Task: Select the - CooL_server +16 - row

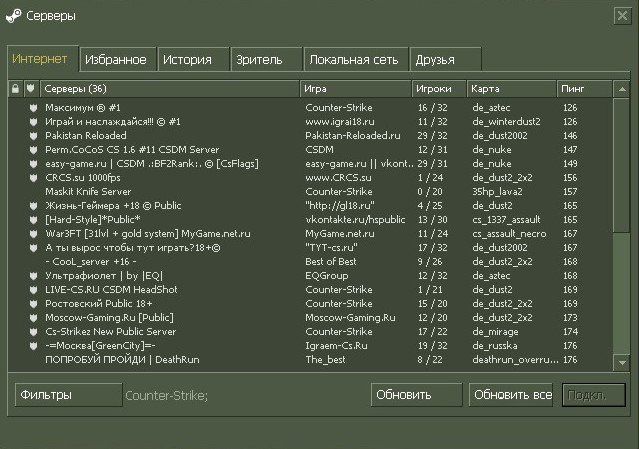Action: (310, 262)
